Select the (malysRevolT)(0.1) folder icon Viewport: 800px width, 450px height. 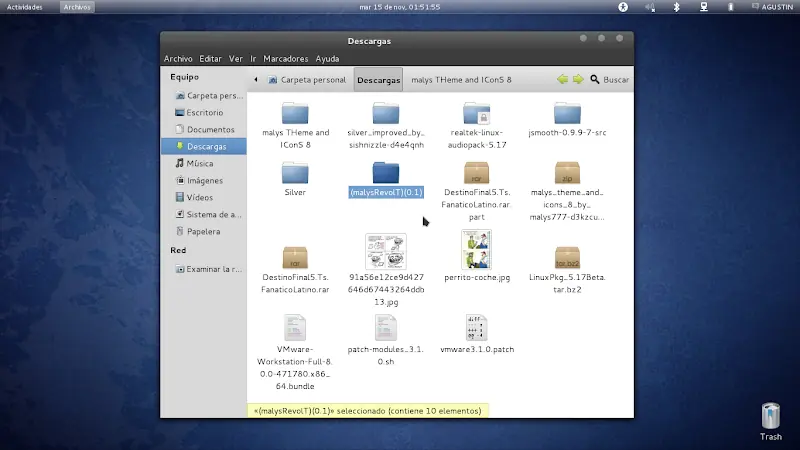[x=386, y=172]
